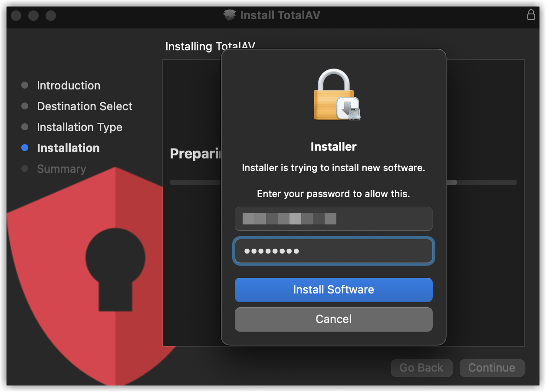Cancel the password authentication dialog
Screen dimensions: 546x392
pos(333,320)
